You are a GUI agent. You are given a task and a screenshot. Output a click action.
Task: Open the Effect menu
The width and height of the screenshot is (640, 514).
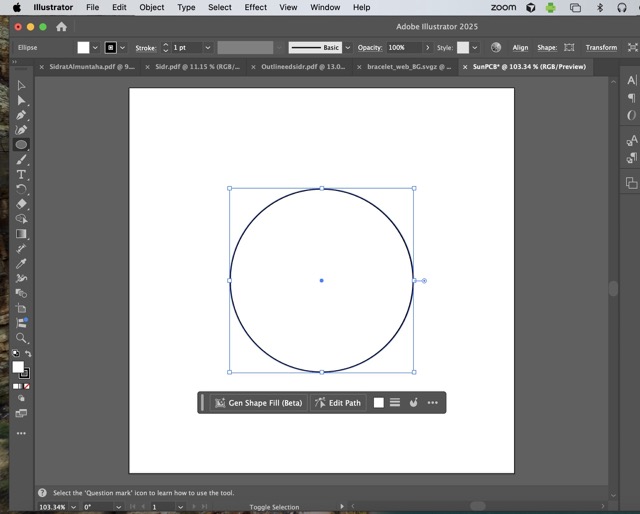click(256, 7)
